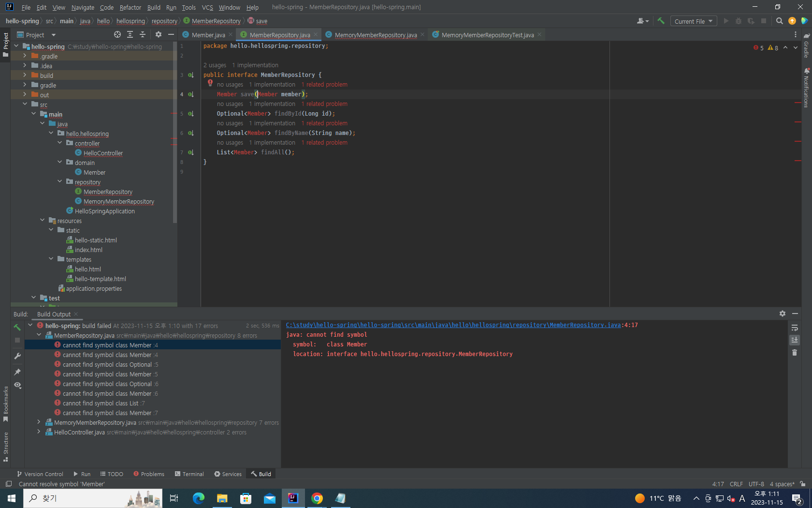812x508 pixels.
Task: Close the Build Output tab
Action: 76,314
